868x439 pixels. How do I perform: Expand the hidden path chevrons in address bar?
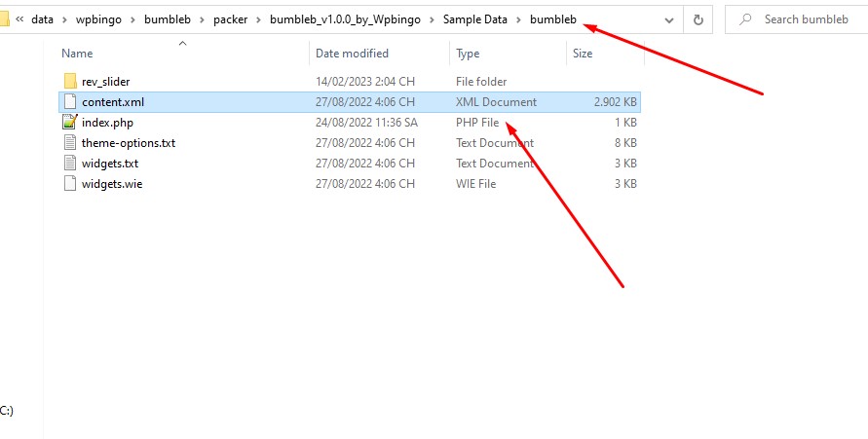19,19
